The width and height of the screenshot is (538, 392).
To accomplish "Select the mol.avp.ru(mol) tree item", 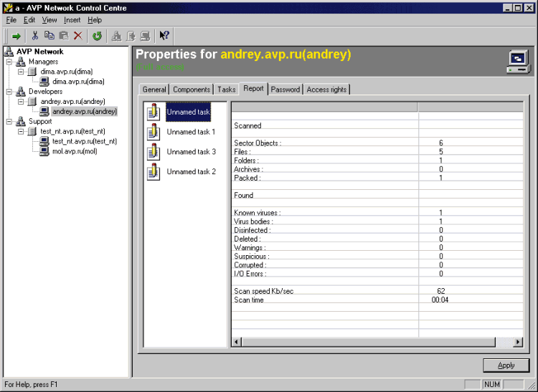I will coord(75,151).
